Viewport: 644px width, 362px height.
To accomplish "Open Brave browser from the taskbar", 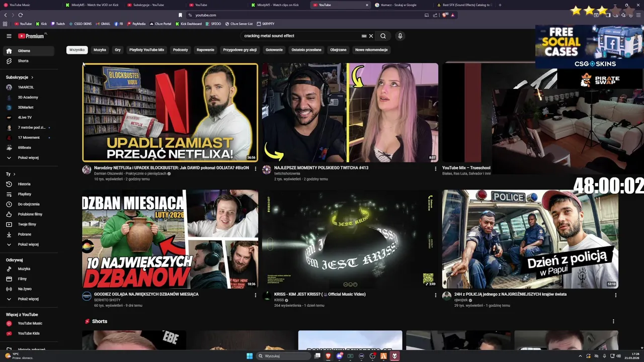I will pos(328,356).
